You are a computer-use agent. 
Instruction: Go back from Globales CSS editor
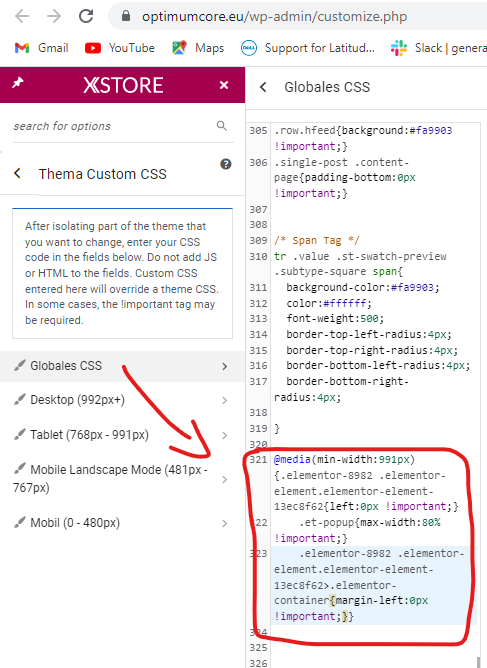263,87
